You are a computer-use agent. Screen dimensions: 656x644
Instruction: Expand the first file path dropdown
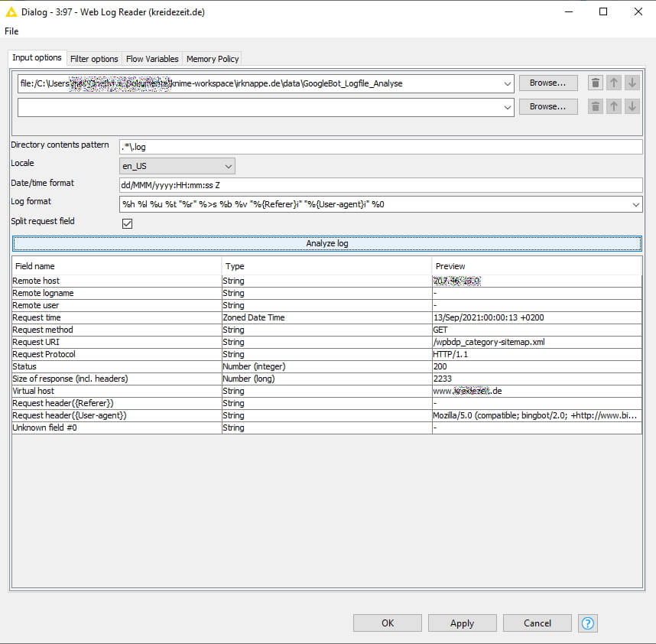(x=507, y=83)
